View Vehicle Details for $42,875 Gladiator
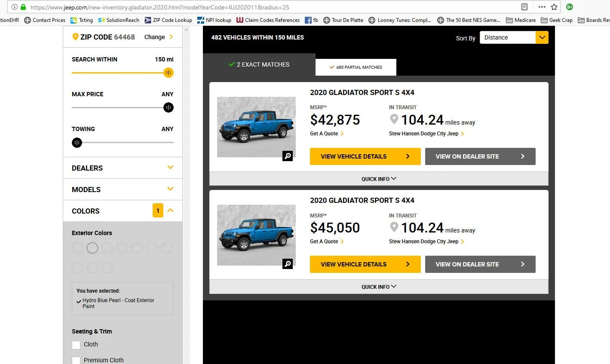The image size is (610, 364). [365, 156]
